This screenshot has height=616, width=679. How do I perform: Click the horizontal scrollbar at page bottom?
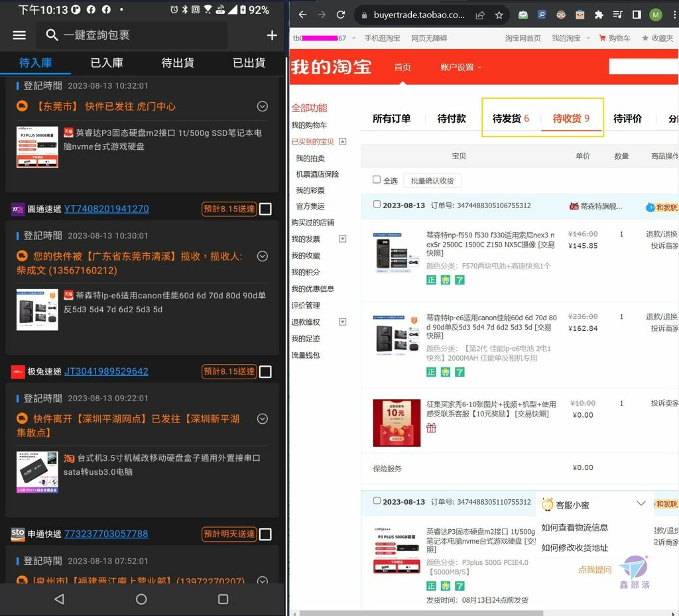coord(421,613)
